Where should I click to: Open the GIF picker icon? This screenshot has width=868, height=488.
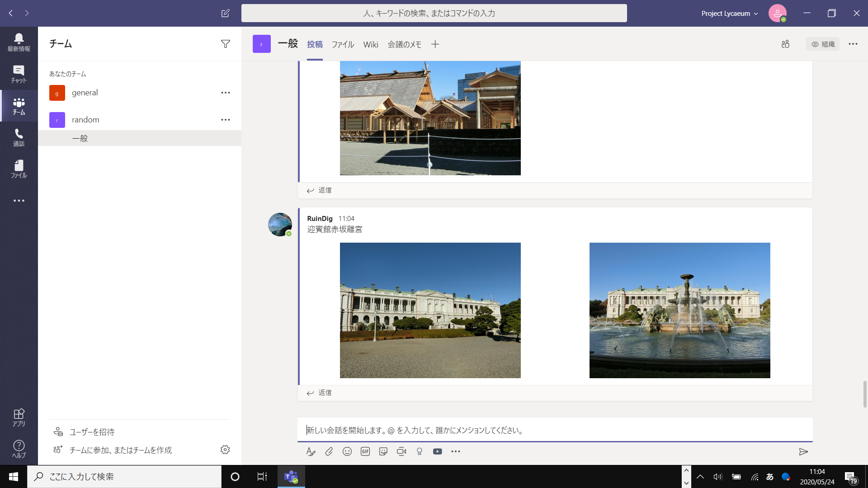click(365, 451)
